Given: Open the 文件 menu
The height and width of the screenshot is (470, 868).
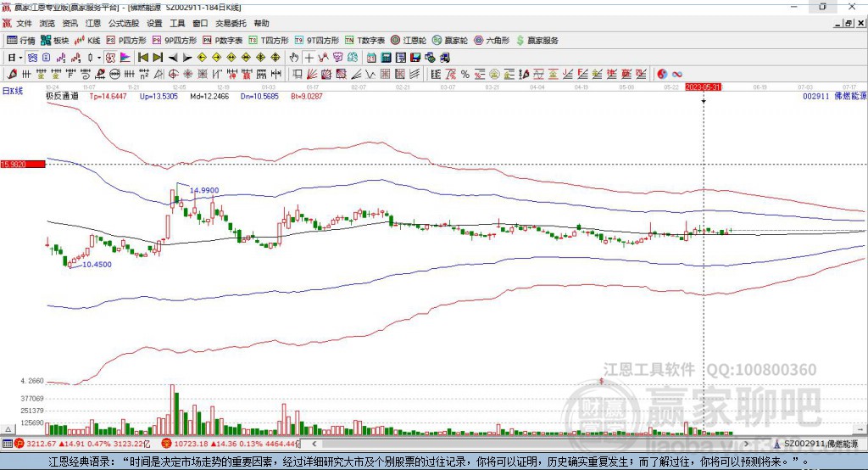Looking at the screenshot, I should click(x=24, y=23).
